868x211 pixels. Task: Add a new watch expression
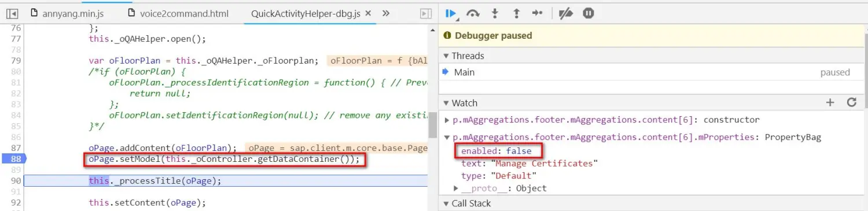click(x=830, y=102)
